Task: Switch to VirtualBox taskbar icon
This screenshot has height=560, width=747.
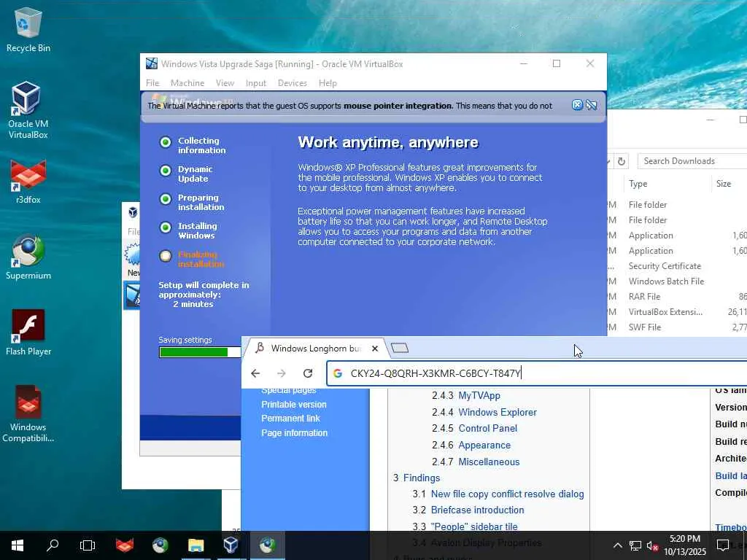Action: click(x=231, y=545)
